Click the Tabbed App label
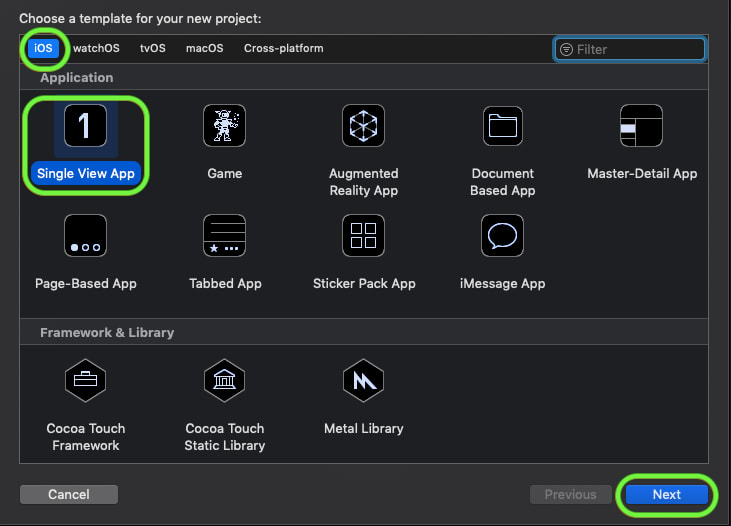This screenshot has width=731, height=526. [225, 284]
